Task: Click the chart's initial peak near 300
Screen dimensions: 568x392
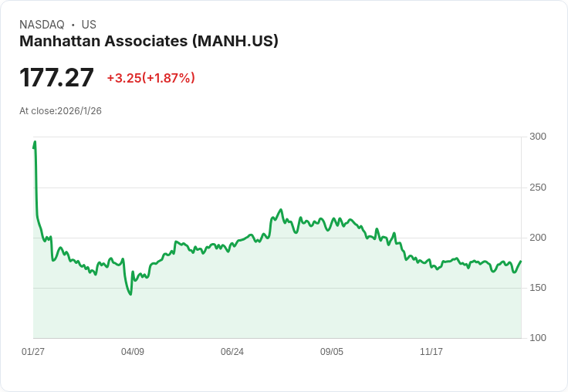Action: click(35, 142)
